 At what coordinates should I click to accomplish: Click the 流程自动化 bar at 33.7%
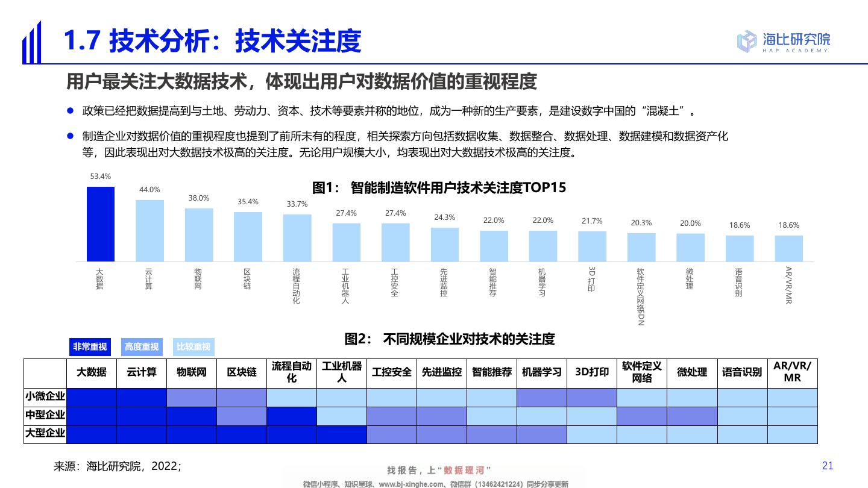pos(297,238)
